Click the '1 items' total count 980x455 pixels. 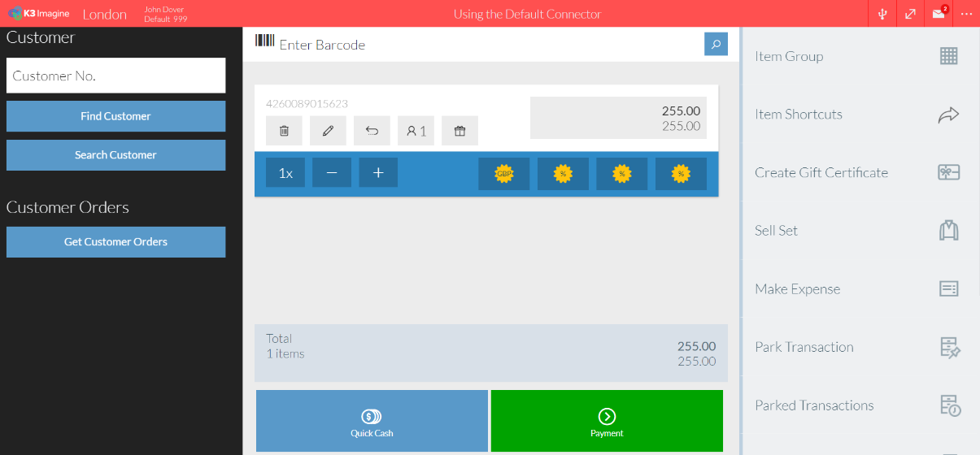coord(285,353)
